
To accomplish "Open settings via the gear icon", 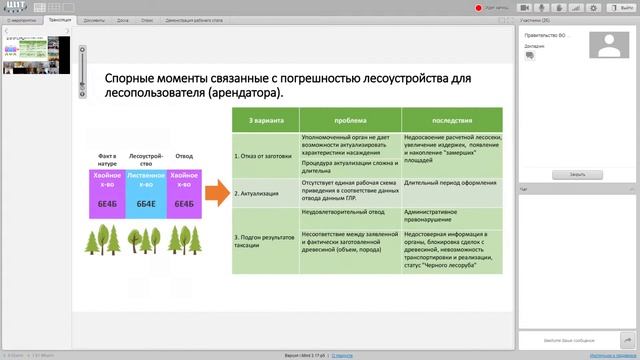I will tap(593, 8).
